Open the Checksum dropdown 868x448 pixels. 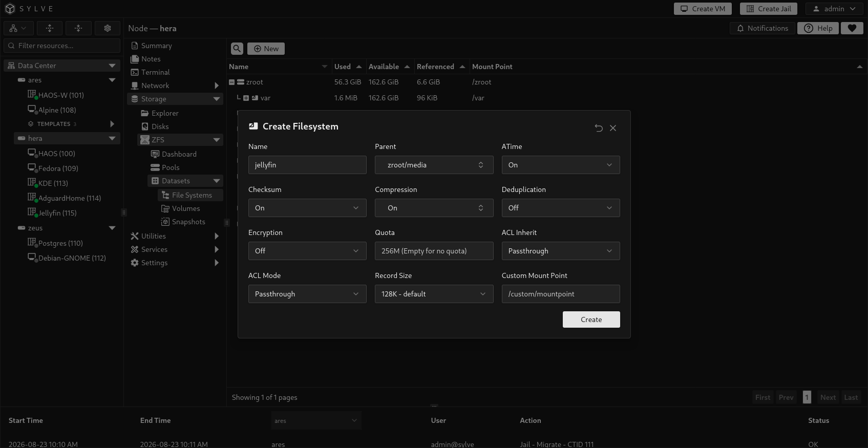(x=307, y=208)
